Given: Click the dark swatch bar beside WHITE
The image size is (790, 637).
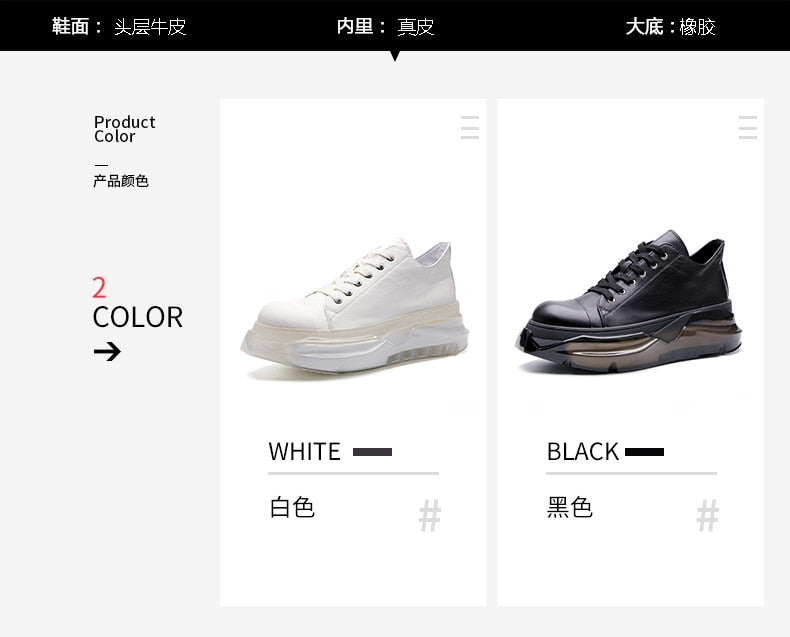Looking at the screenshot, I should click(x=372, y=452).
